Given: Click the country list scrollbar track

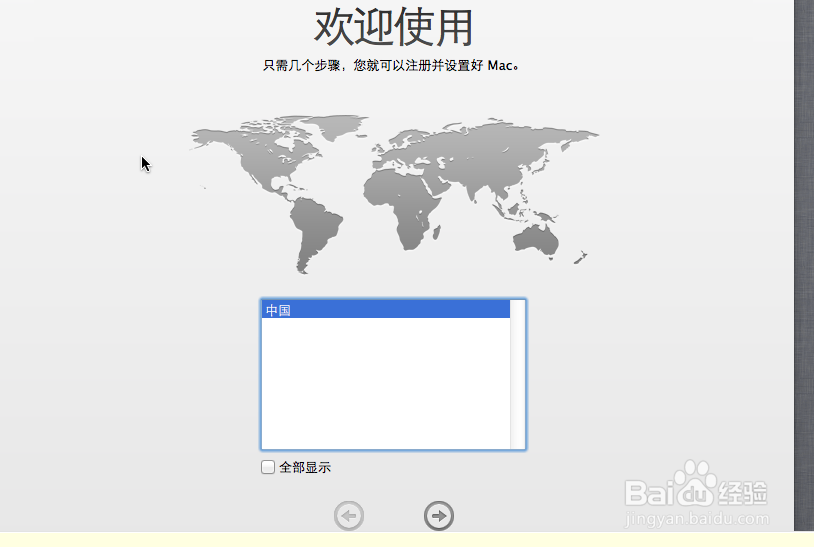Looking at the screenshot, I should click(517, 374).
